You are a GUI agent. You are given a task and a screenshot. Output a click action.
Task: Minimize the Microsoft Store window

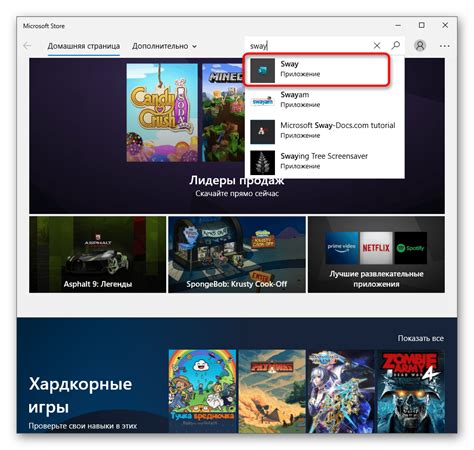[398, 25]
